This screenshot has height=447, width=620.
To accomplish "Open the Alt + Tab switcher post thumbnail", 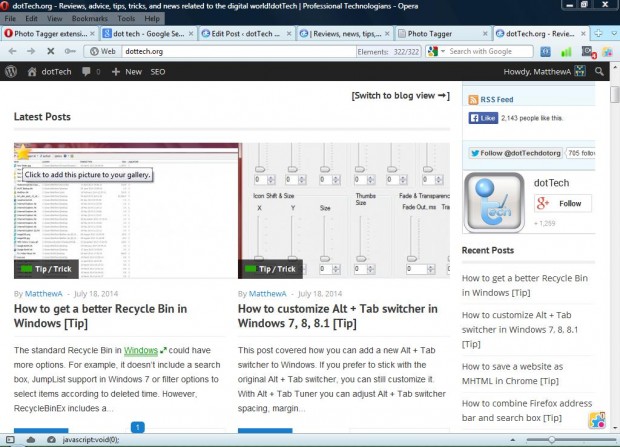I will pos(344,211).
